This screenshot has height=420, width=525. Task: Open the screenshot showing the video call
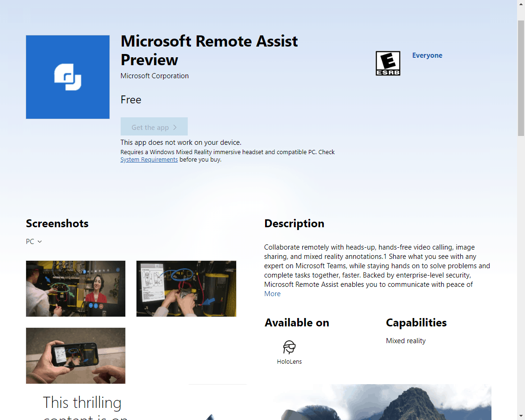(75, 289)
